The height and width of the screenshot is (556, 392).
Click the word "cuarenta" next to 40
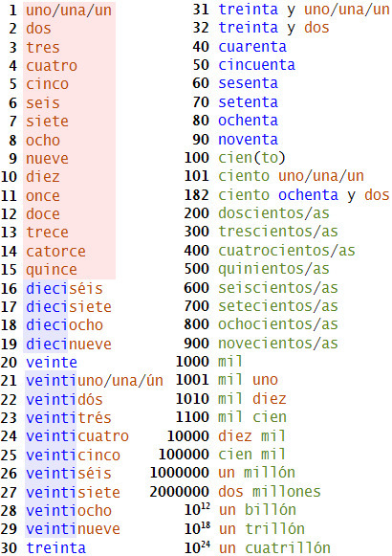point(252,47)
